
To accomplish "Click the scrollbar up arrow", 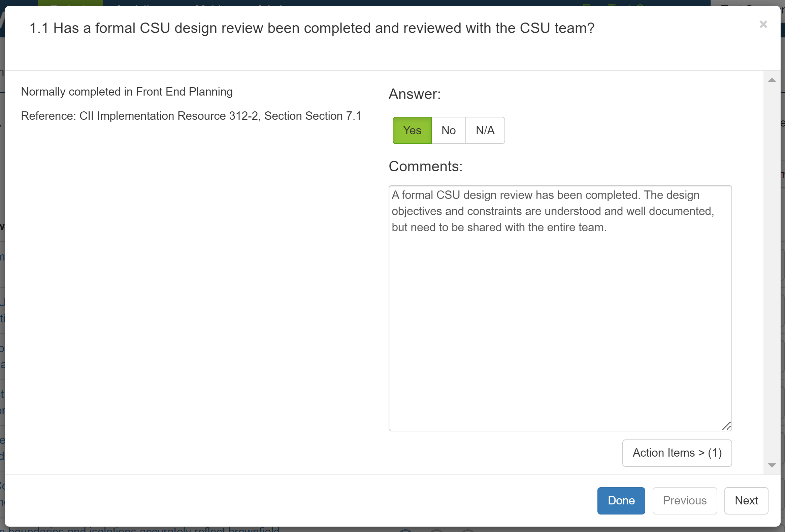I will (772, 80).
